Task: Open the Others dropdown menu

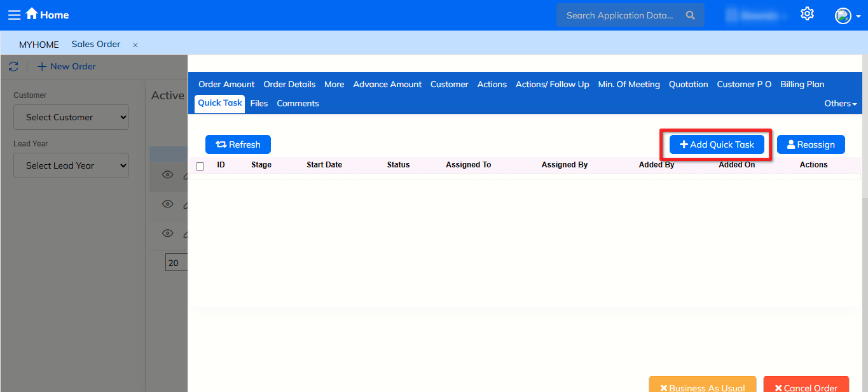Action: (x=840, y=103)
